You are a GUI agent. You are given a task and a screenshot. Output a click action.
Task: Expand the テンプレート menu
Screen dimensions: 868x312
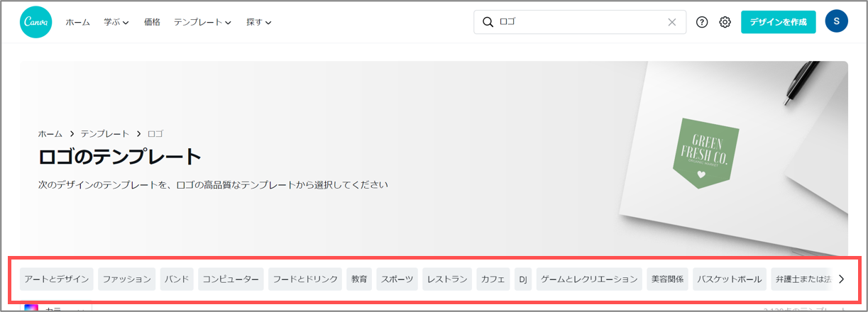click(x=203, y=22)
